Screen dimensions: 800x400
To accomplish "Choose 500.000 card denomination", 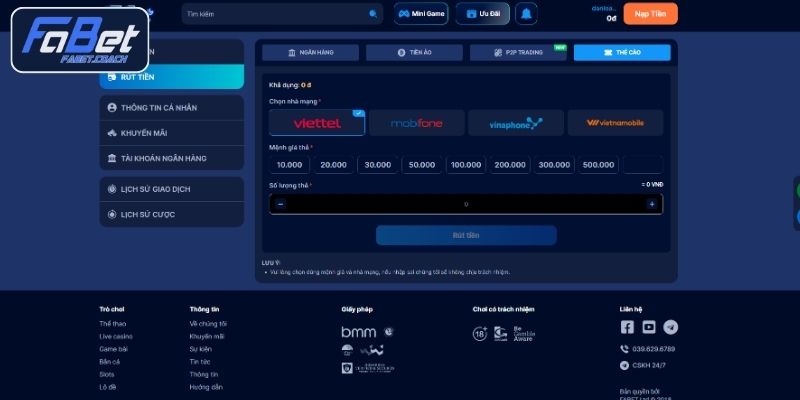I will pyautogui.click(x=598, y=165).
